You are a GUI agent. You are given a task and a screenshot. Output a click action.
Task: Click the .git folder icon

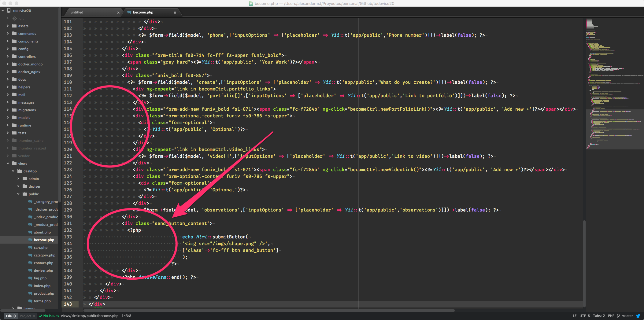(x=14, y=18)
